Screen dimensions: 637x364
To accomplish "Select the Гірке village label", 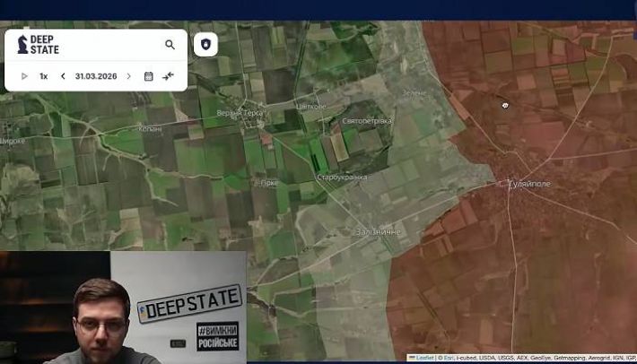I will [269, 183].
